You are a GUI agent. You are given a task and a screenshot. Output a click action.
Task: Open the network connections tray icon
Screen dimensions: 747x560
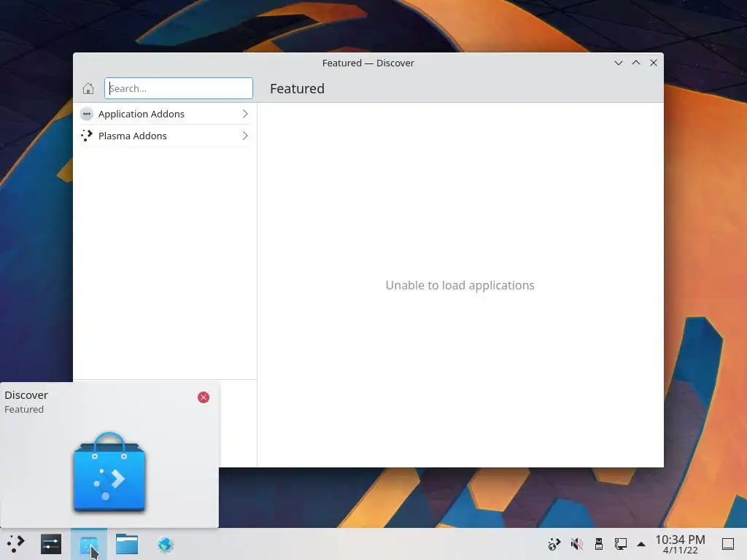tap(620, 544)
